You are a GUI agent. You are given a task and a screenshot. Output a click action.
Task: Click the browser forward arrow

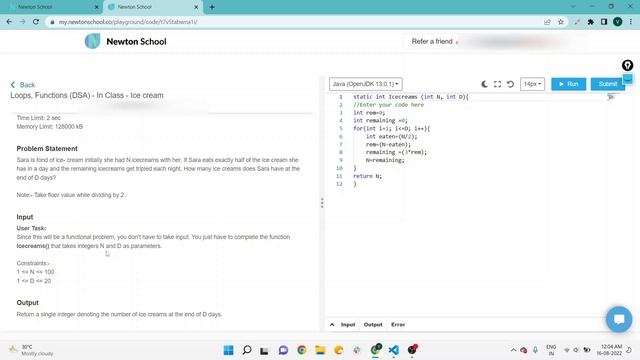22,22
